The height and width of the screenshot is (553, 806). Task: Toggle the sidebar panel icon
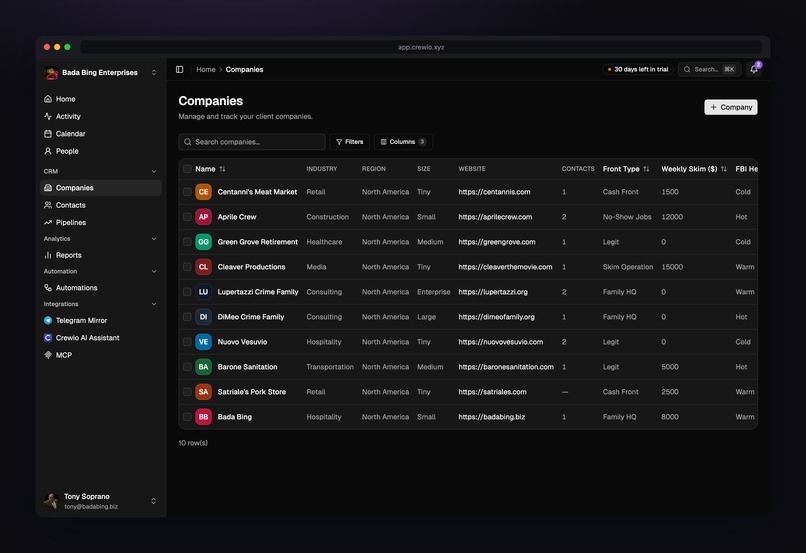[179, 69]
